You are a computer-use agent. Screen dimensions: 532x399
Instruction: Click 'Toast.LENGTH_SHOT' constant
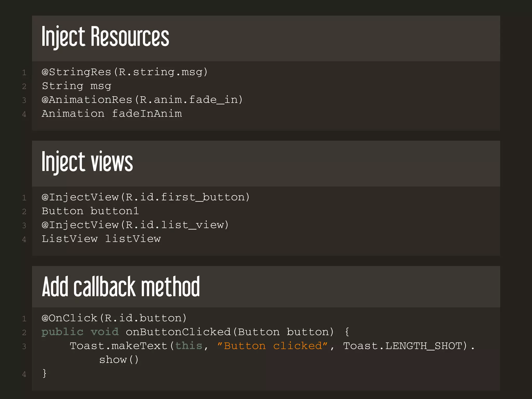coord(402,346)
